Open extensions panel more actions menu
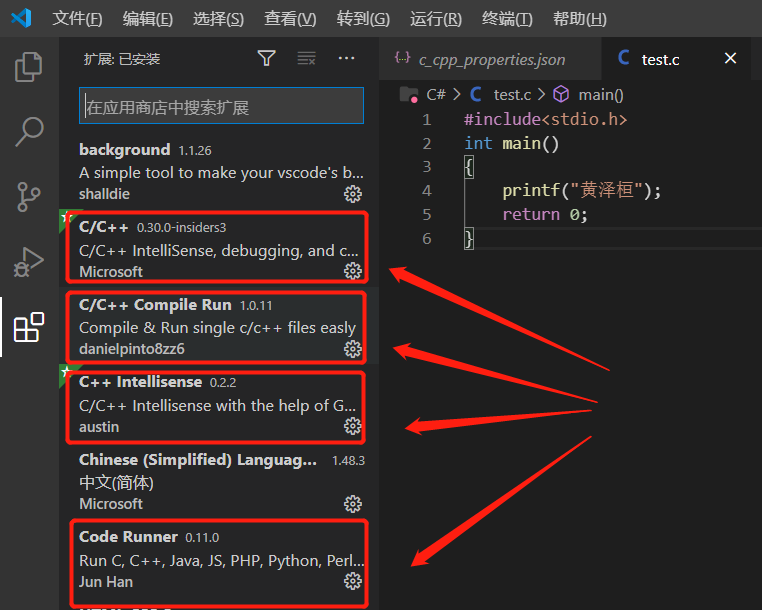This screenshot has height=610, width=762. click(346, 58)
